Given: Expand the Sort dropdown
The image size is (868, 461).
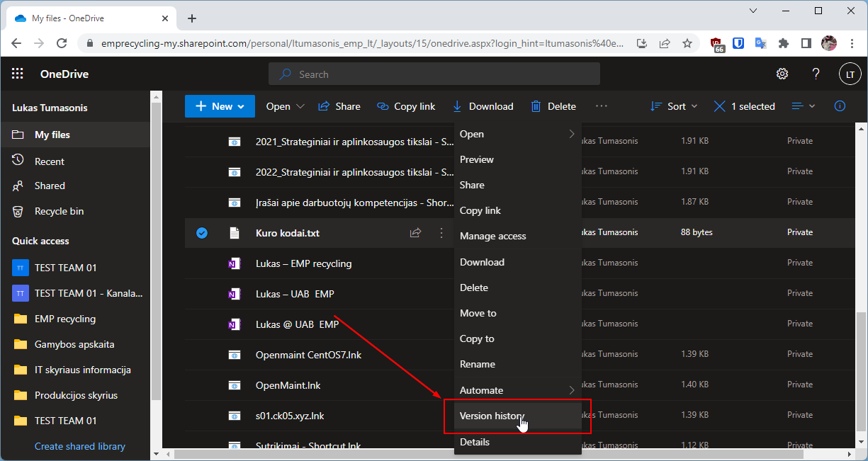Looking at the screenshot, I should click(674, 106).
